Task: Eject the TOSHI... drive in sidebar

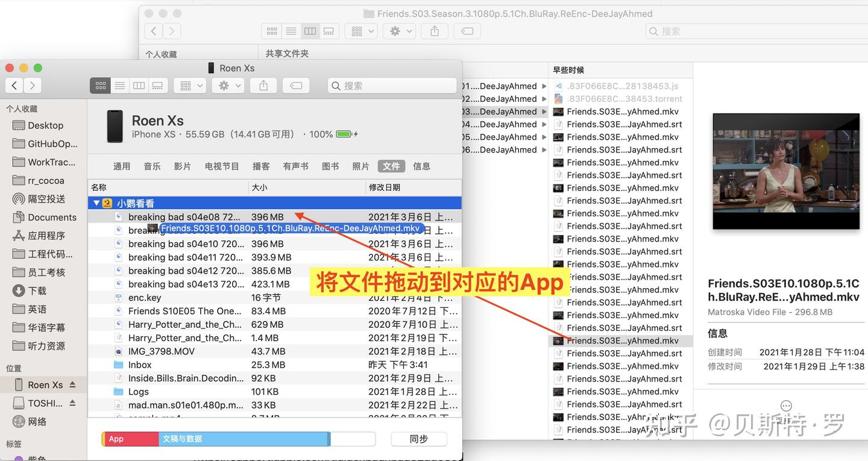Action: [73, 403]
